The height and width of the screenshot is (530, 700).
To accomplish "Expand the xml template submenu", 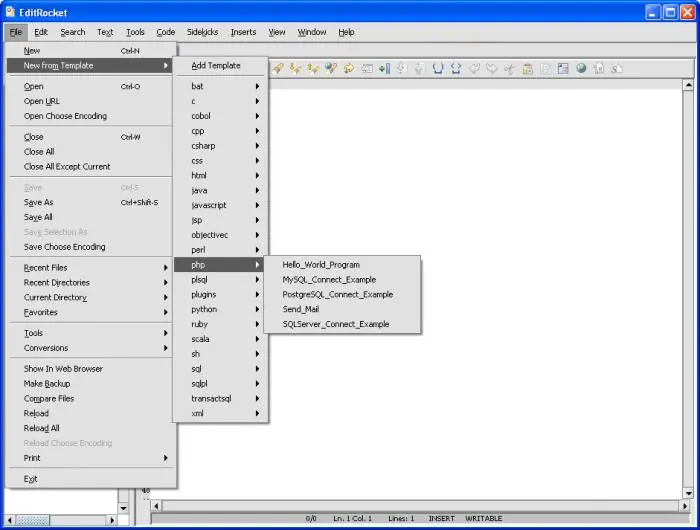I will [x=221, y=413].
